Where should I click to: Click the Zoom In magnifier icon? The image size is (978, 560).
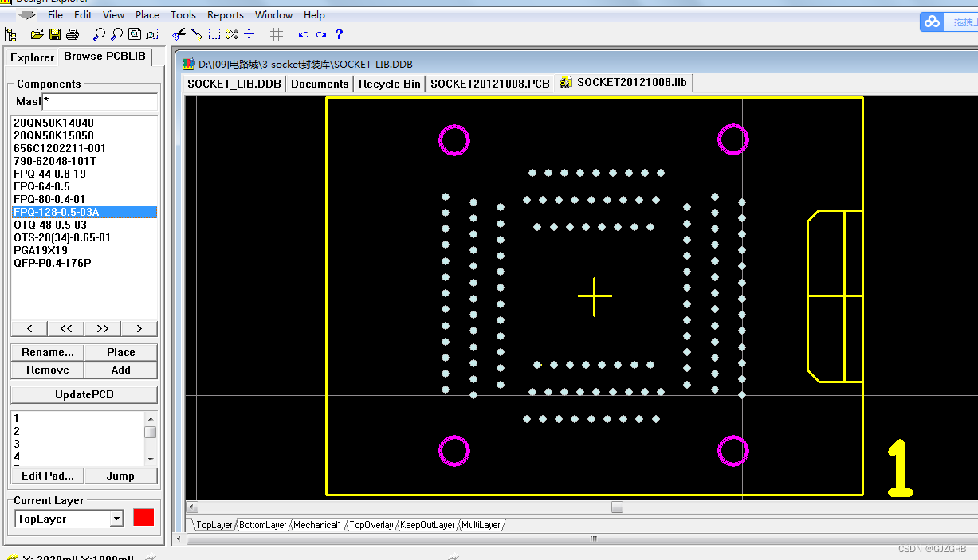(x=99, y=34)
